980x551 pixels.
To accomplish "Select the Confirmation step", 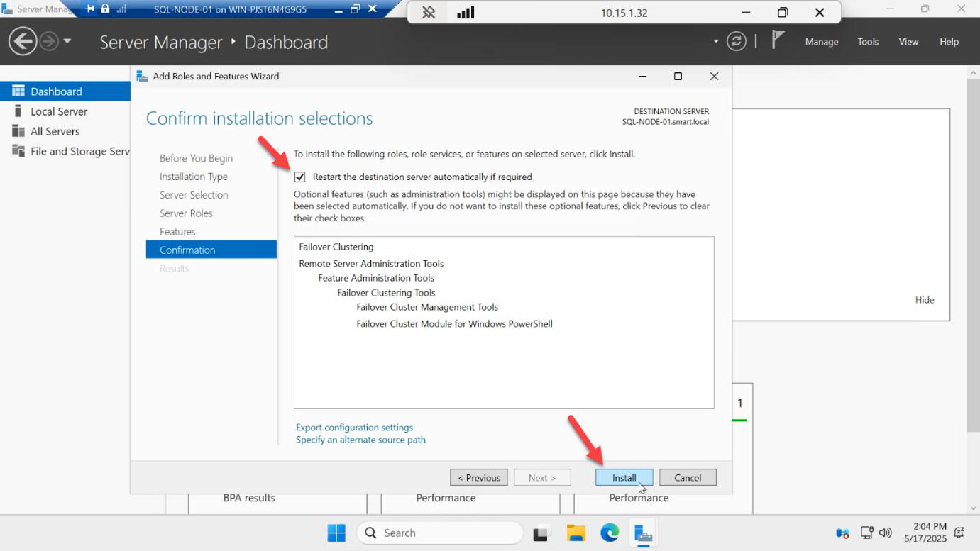I will (x=211, y=250).
